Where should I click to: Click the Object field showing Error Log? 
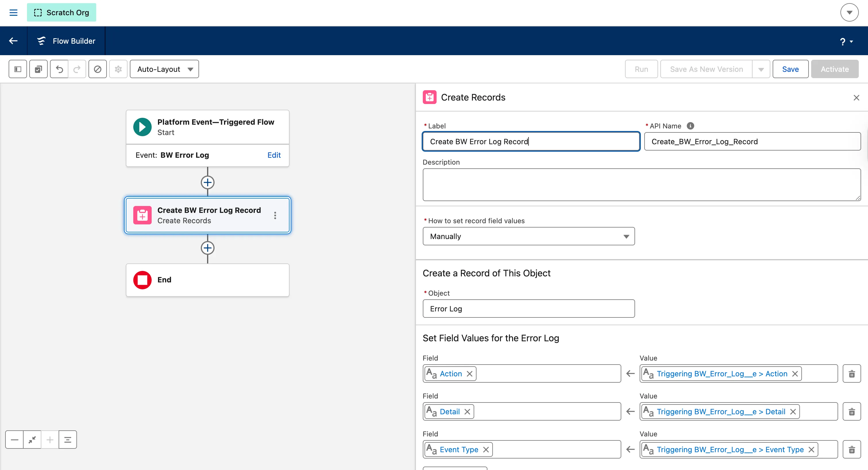[x=529, y=309]
